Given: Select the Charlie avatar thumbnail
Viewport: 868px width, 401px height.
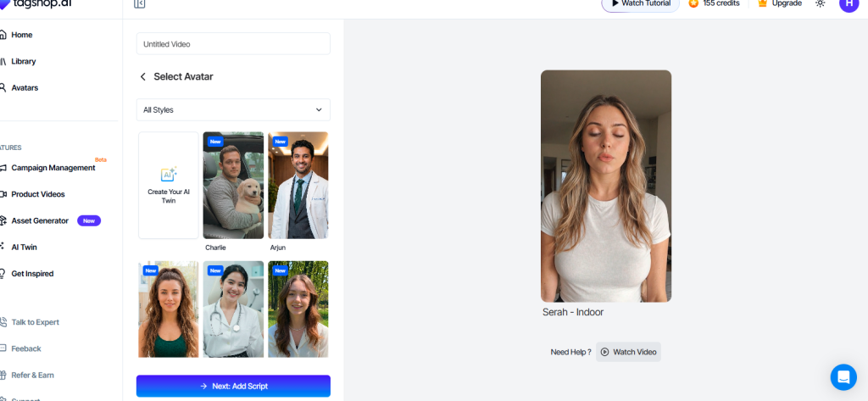Looking at the screenshot, I should 233,185.
